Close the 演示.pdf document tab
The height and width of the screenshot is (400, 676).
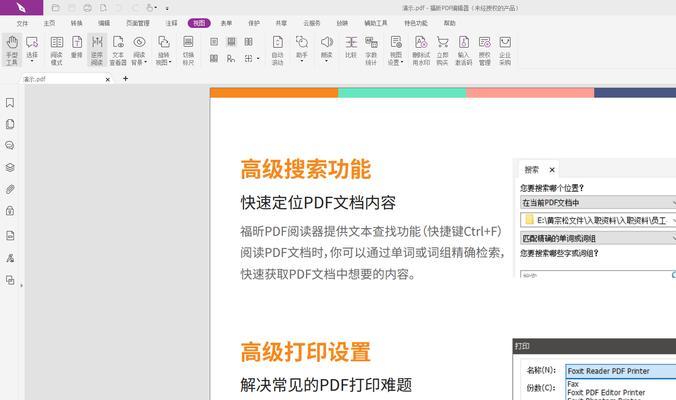(108, 79)
